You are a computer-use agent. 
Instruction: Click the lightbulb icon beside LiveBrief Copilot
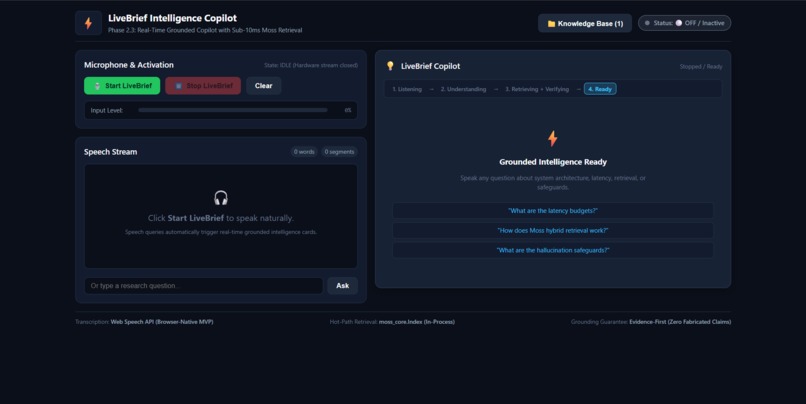point(390,66)
